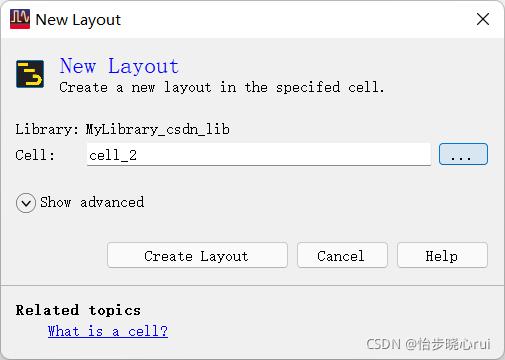The height and width of the screenshot is (360, 505).
Task: Click the Create Layout button
Action: [197, 255]
